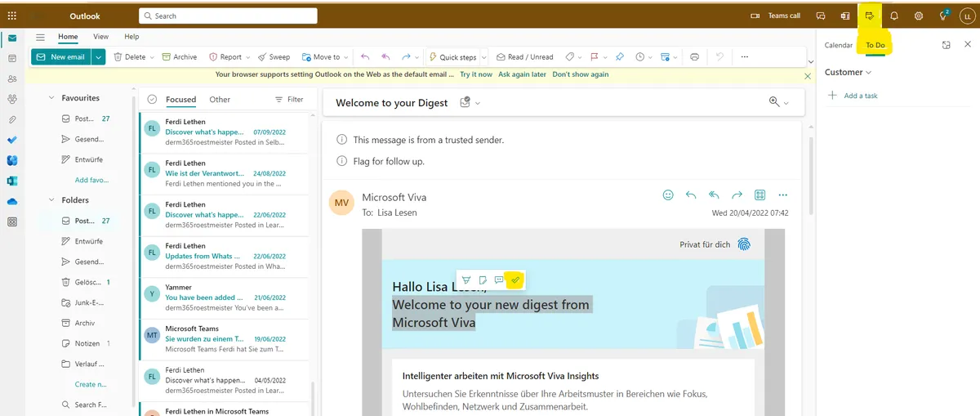The height and width of the screenshot is (416, 980).
Task: Click the 'Try it now' link
Action: tap(476, 74)
